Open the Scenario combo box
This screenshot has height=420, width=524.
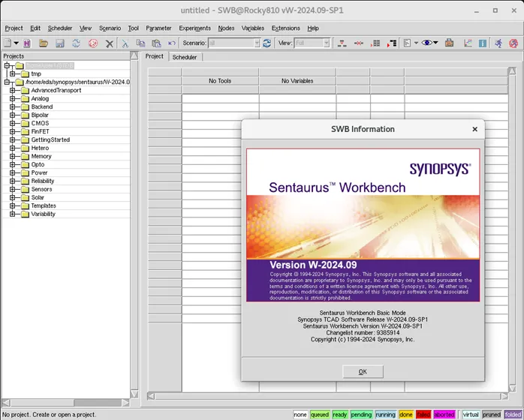pos(234,43)
